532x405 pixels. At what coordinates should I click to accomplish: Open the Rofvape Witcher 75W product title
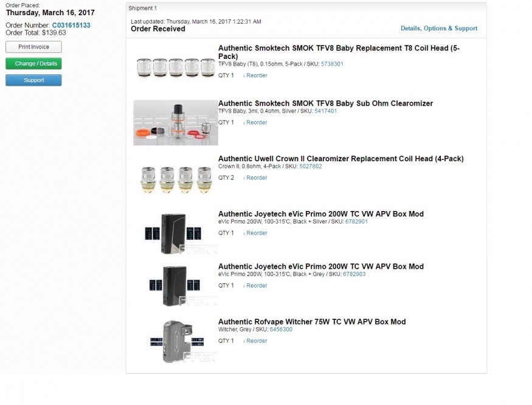[311, 322]
